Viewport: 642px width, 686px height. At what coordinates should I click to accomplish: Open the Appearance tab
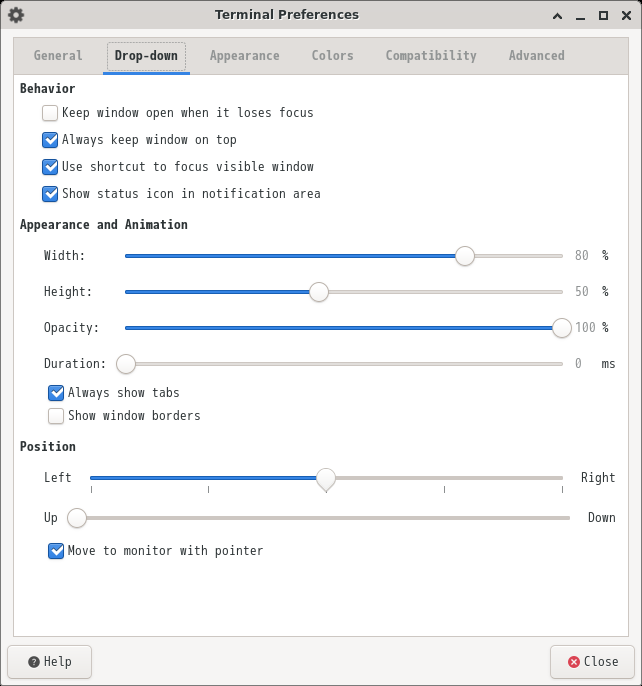(245, 56)
